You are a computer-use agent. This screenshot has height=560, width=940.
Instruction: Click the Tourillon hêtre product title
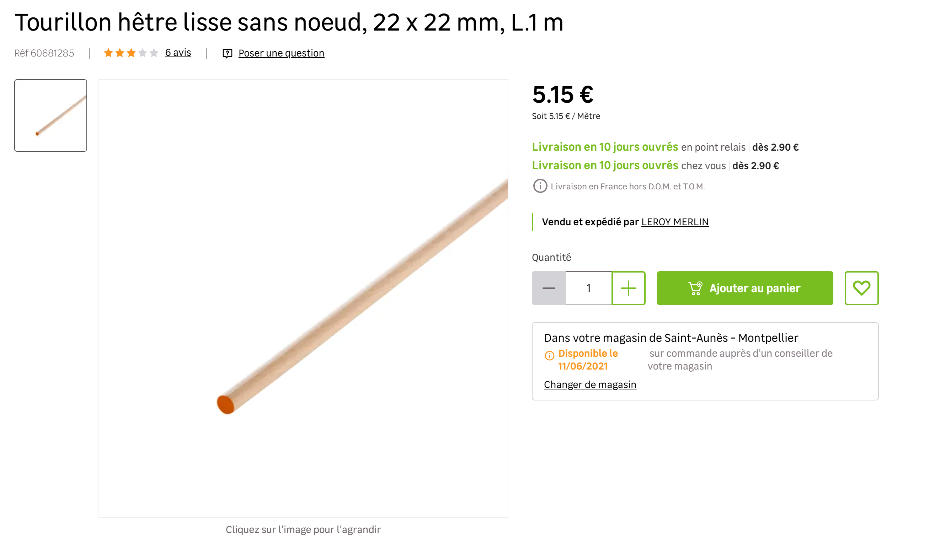pyautogui.click(x=289, y=22)
